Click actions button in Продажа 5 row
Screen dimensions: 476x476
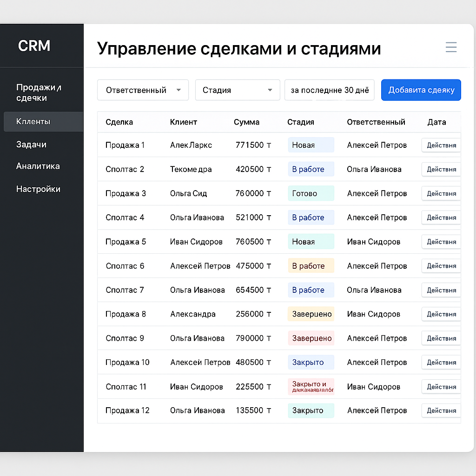pos(441,242)
